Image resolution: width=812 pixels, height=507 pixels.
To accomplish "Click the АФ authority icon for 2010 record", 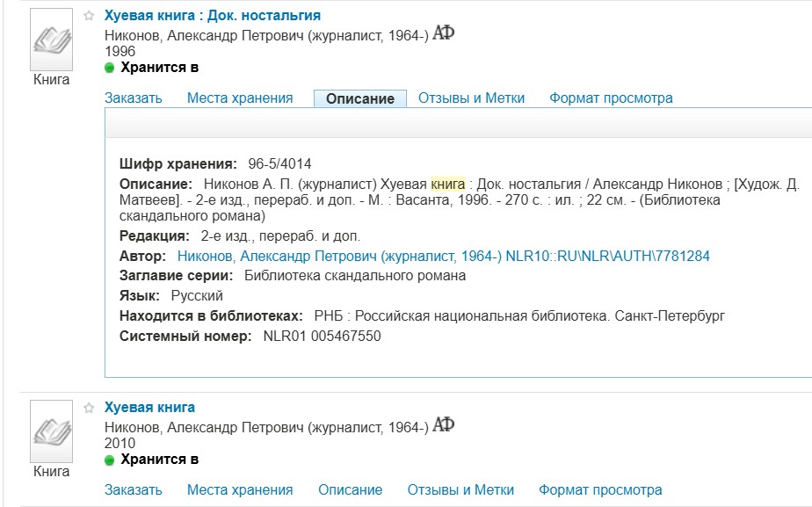I will coord(443,425).
